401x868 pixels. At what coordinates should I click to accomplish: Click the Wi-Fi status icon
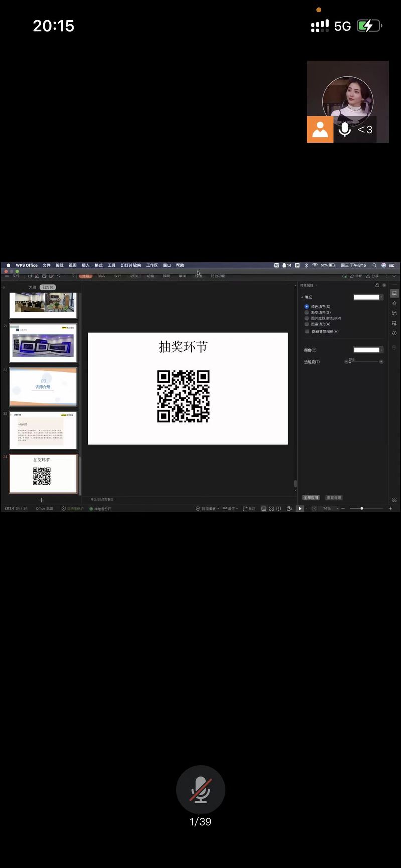point(315,265)
